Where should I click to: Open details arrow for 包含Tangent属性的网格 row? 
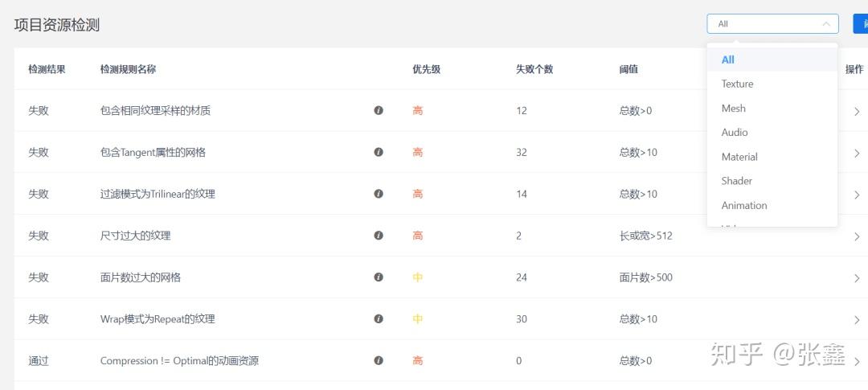(x=857, y=153)
